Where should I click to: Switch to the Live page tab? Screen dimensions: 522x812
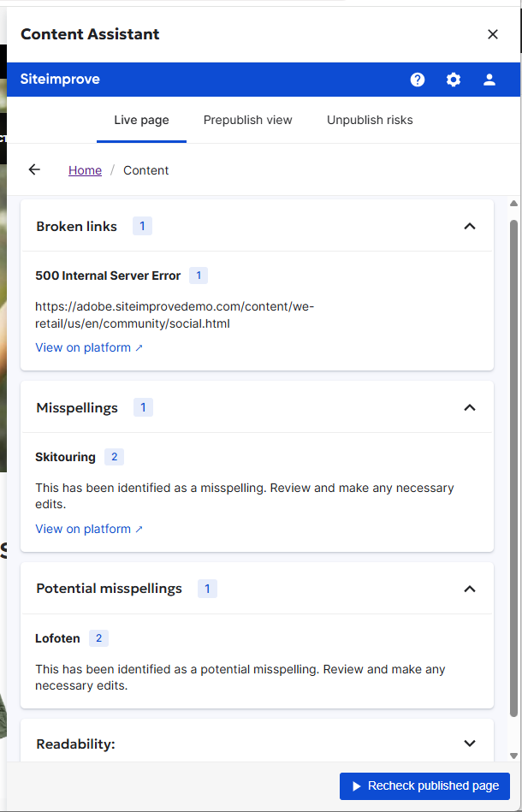141,120
